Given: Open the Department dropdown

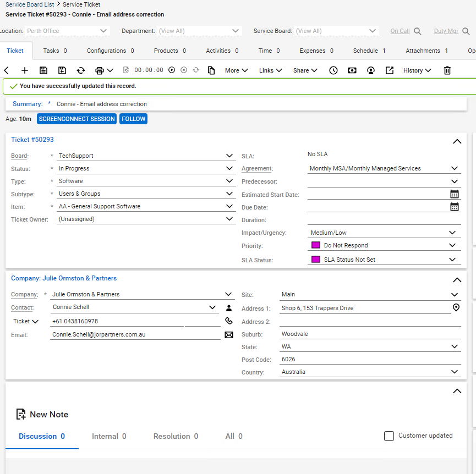Looking at the screenshot, I should (x=199, y=31).
